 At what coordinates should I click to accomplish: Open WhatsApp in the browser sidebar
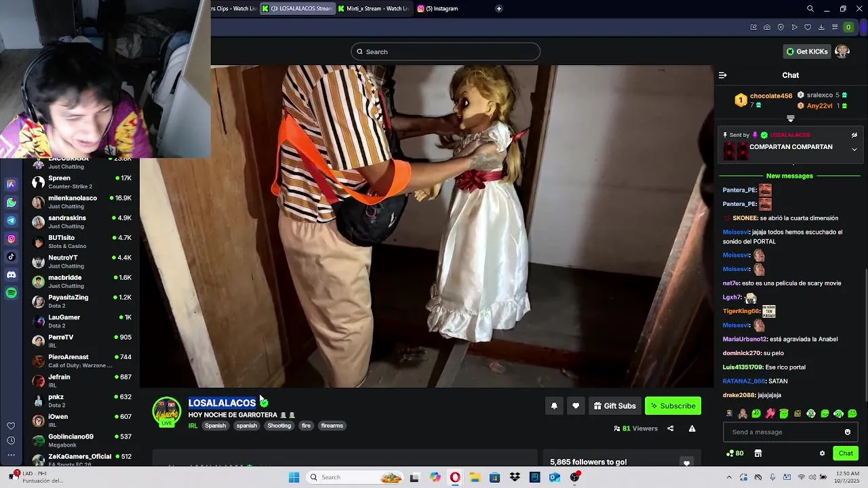[x=12, y=203]
